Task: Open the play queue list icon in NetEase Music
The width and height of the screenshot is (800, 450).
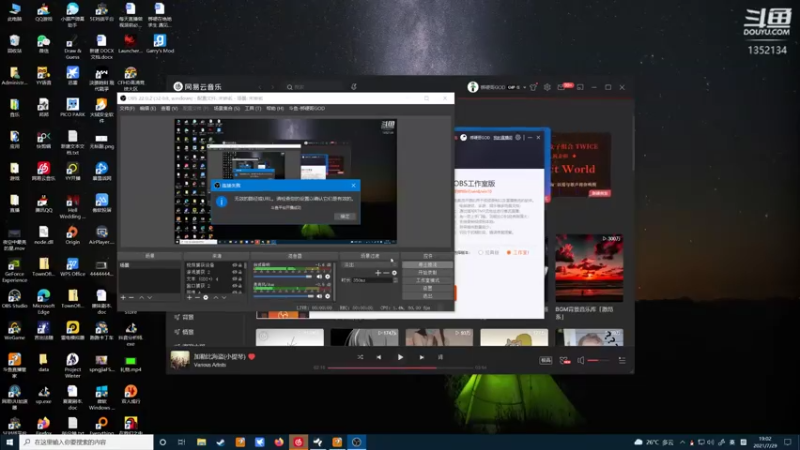Action: pyautogui.click(x=622, y=360)
